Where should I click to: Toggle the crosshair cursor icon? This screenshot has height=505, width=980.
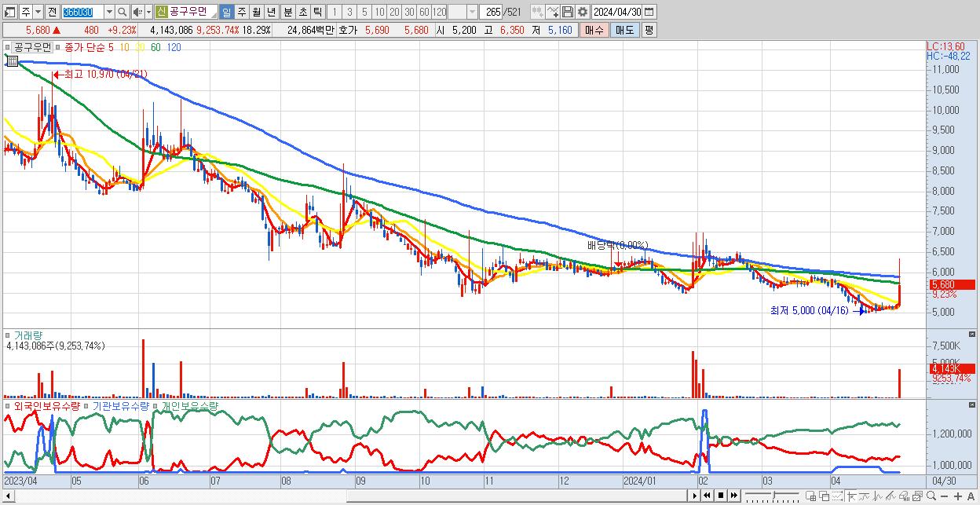click(x=851, y=496)
